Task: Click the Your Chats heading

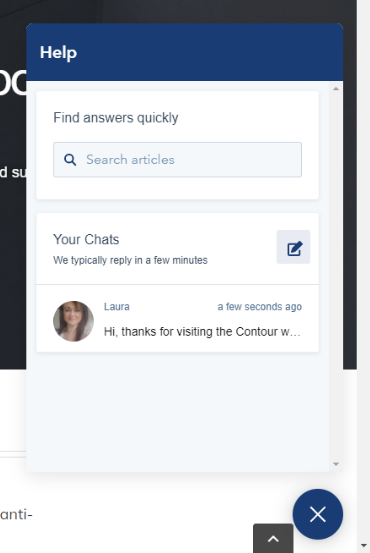Action: click(86, 239)
